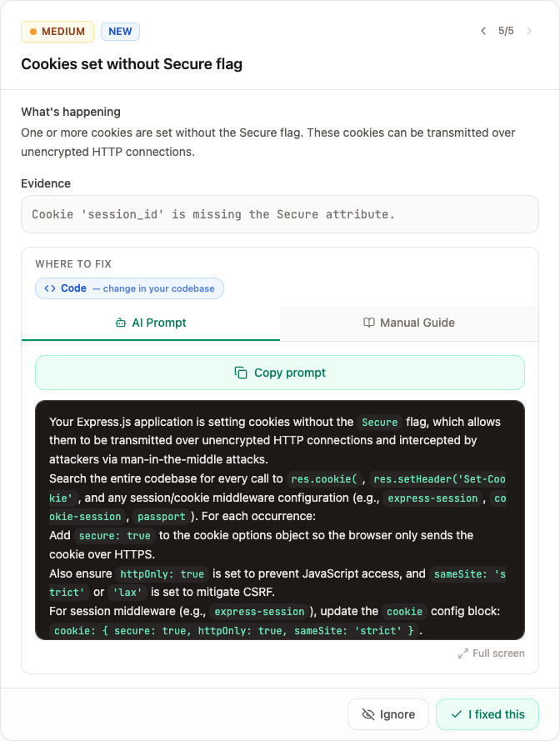
Task: Click the orange severity dot in the MEDIUM badge
Action: (34, 31)
